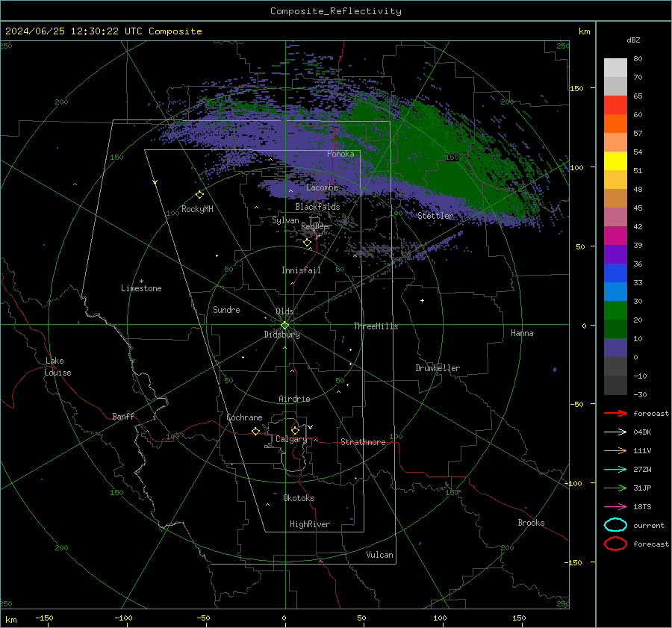Click the Lake Louise label
Screen dimensions: 672x628
(x=57, y=367)
